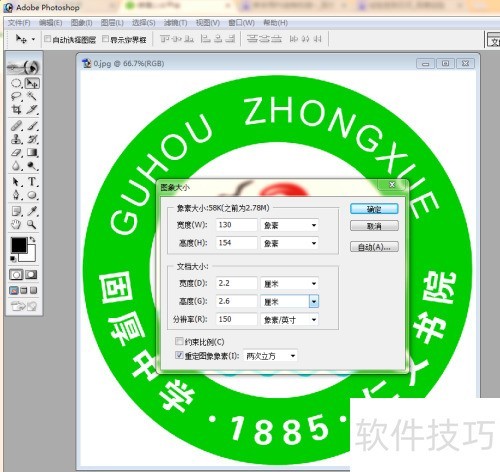
Task: Select the Magic Wand tool
Action: (32, 96)
